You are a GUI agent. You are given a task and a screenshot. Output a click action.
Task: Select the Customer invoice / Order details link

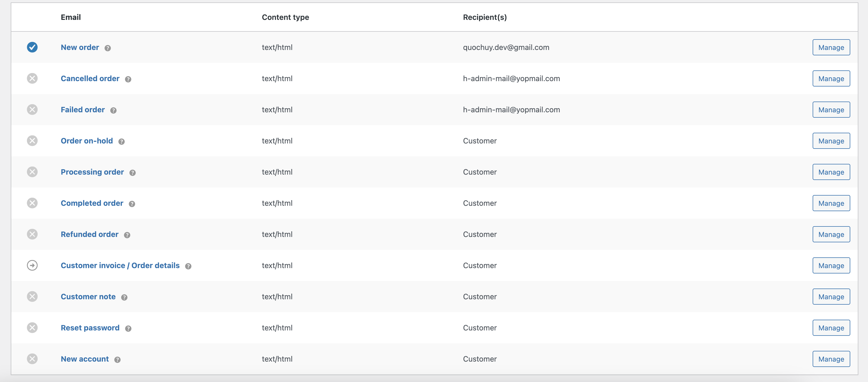(x=120, y=265)
